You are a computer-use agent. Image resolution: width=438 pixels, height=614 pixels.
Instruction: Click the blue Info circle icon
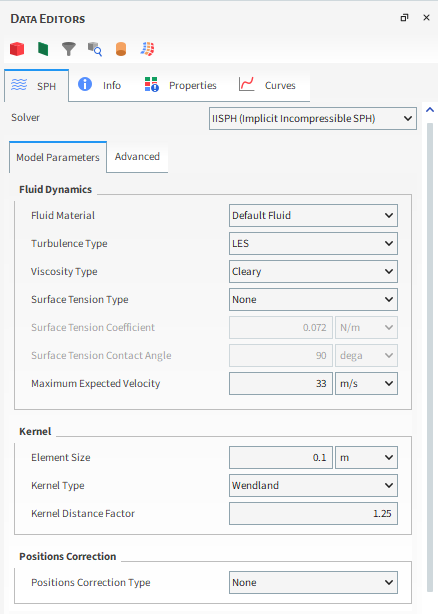coord(85,84)
